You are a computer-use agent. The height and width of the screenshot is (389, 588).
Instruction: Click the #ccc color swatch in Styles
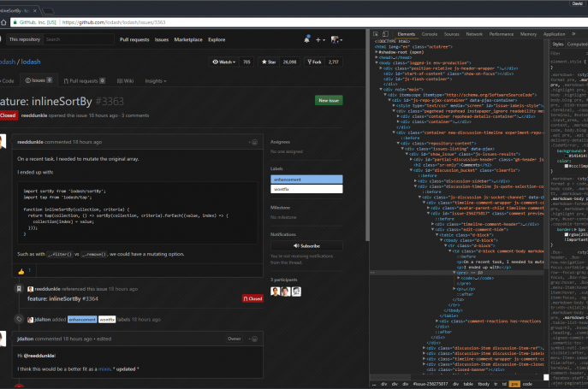pos(567,166)
